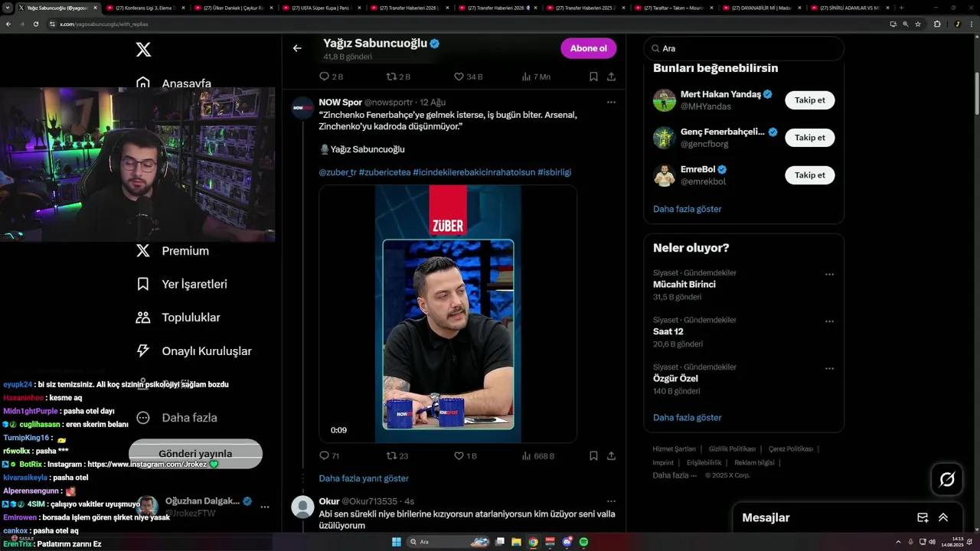Click Daha fazla yanıt göster link
Screen dimensions: 980x551
pyautogui.click(x=364, y=478)
